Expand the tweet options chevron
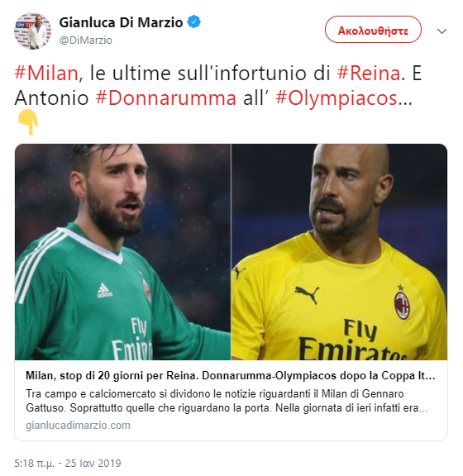Viewport: 463px width, 476px height. (442, 31)
